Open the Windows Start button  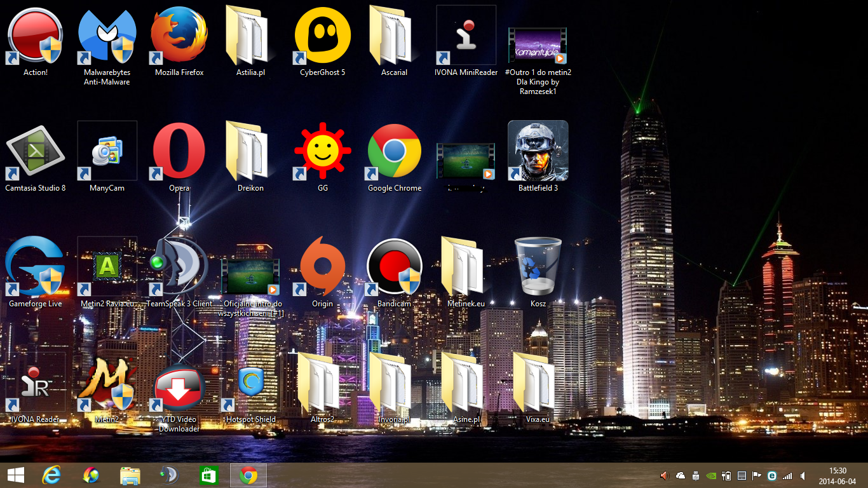click(x=16, y=475)
